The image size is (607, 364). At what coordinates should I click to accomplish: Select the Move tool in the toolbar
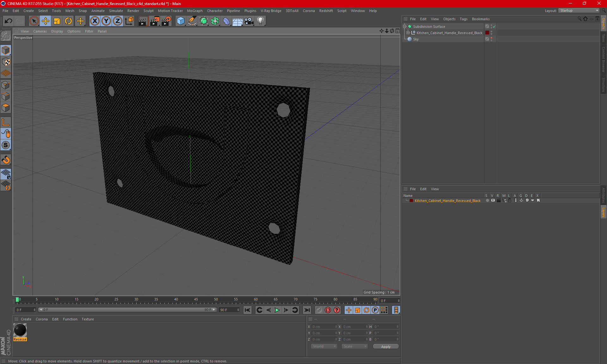[46, 21]
